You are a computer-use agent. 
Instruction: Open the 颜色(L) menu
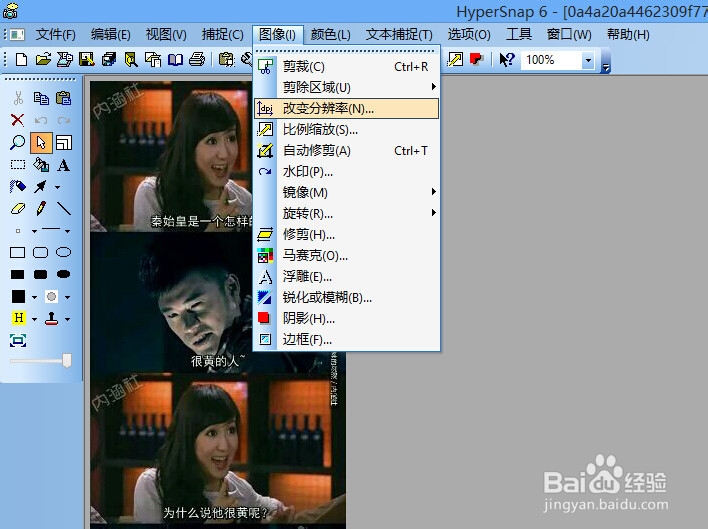point(331,34)
